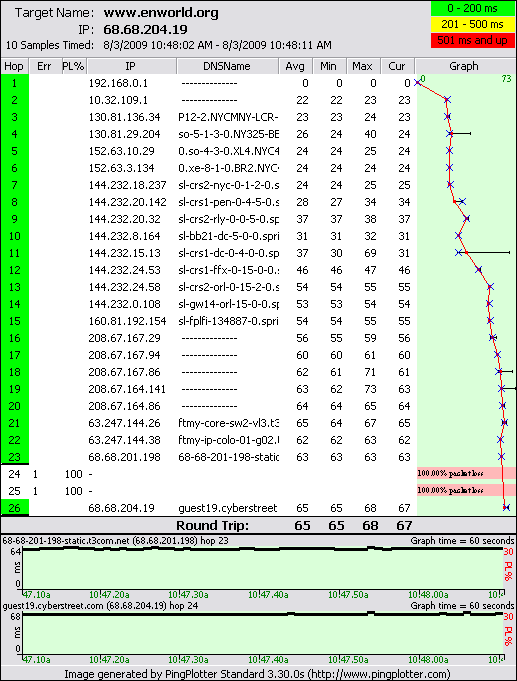Image resolution: width=517 pixels, height=681 pixels.
Task: Click hop 25 packet loss value 100
Action: click(73, 491)
